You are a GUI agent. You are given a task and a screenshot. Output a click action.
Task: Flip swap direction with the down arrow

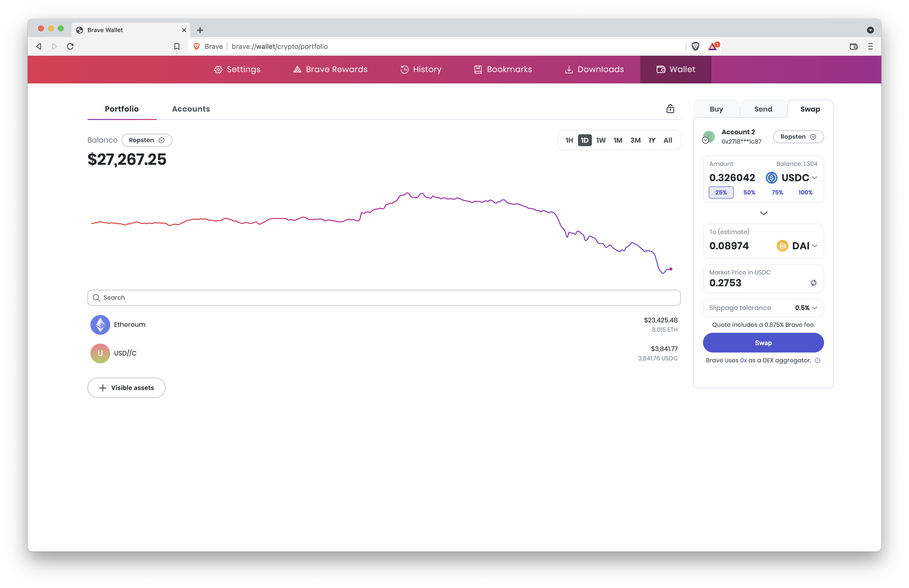(764, 213)
